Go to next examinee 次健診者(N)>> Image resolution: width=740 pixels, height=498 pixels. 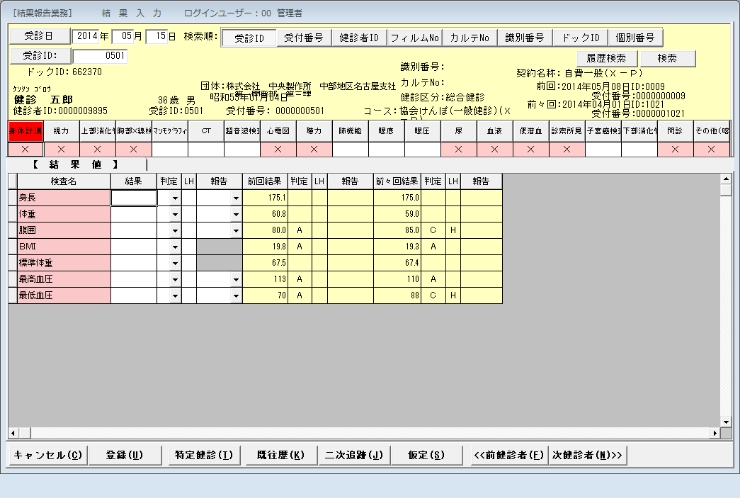(x=588, y=455)
